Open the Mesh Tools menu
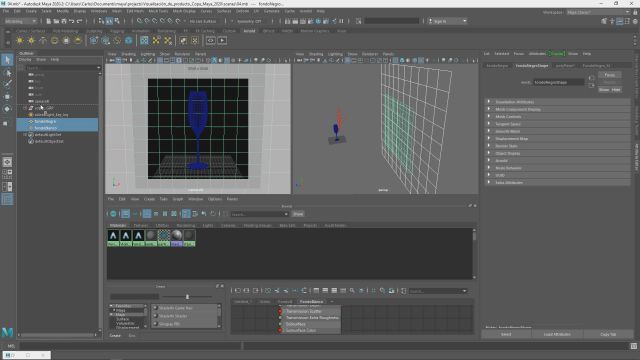Screen dimensions: 640x360 pos(158,11)
